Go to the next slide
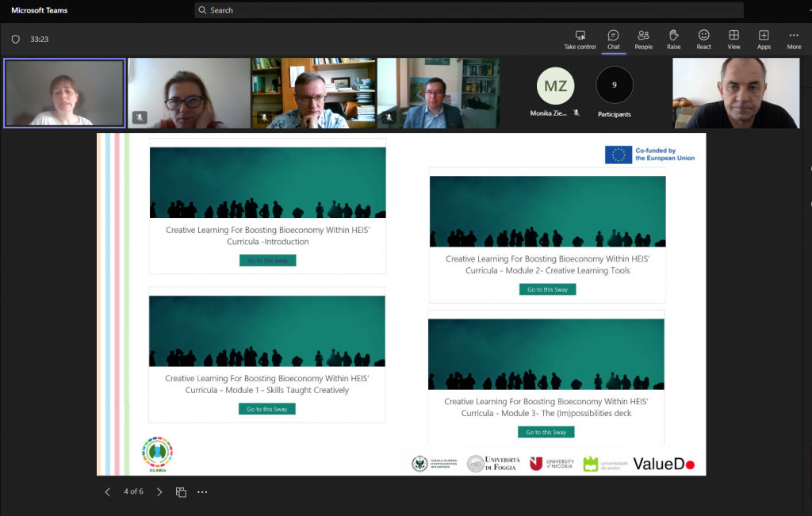The image size is (812, 516). [x=159, y=492]
